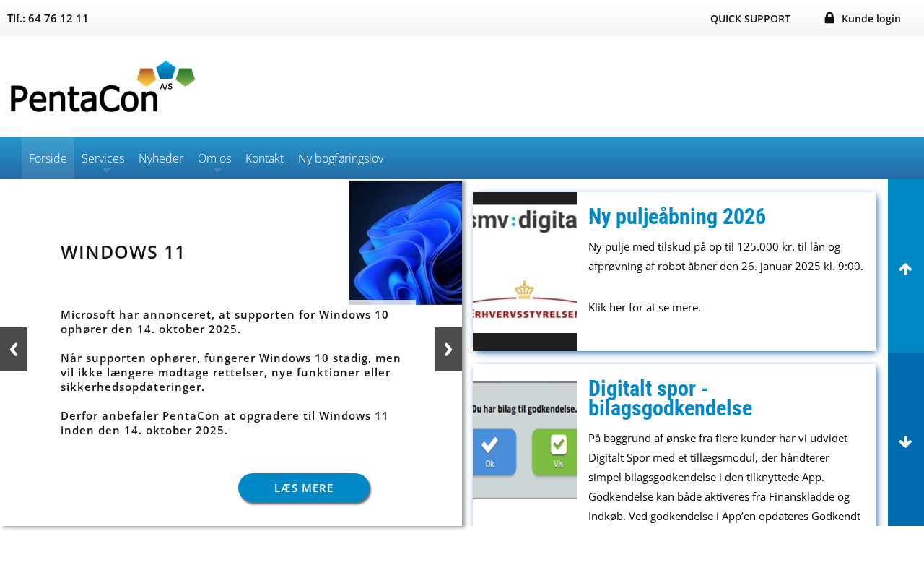This screenshot has height=578, width=924.
Task: Expand the Om os dropdown menu
Action: click(214, 158)
